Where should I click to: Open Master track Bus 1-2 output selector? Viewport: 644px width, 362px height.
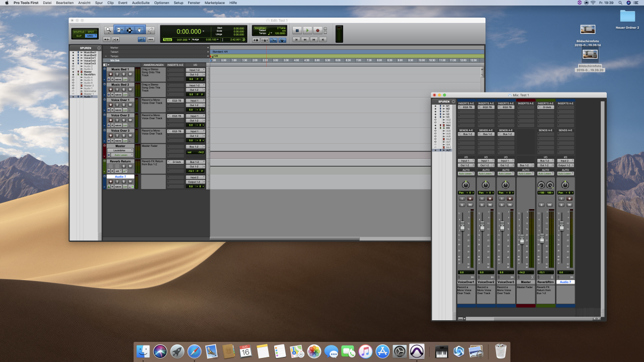tap(196, 147)
